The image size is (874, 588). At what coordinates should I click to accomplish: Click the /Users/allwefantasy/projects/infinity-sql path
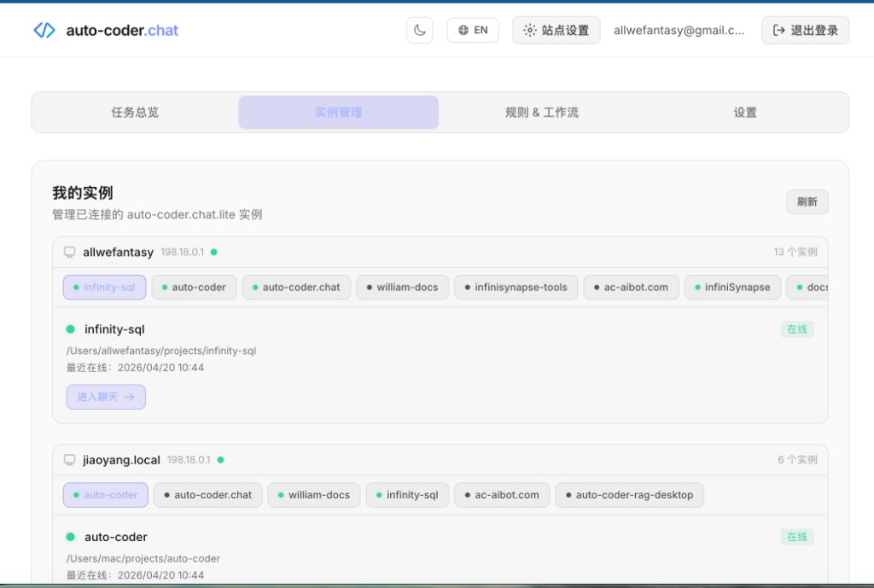[161, 351]
